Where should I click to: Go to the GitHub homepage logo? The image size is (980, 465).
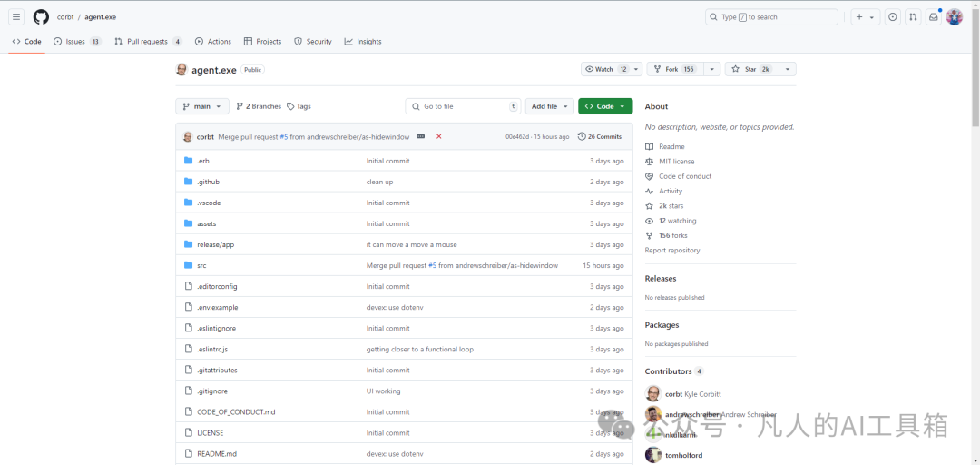point(41,17)
